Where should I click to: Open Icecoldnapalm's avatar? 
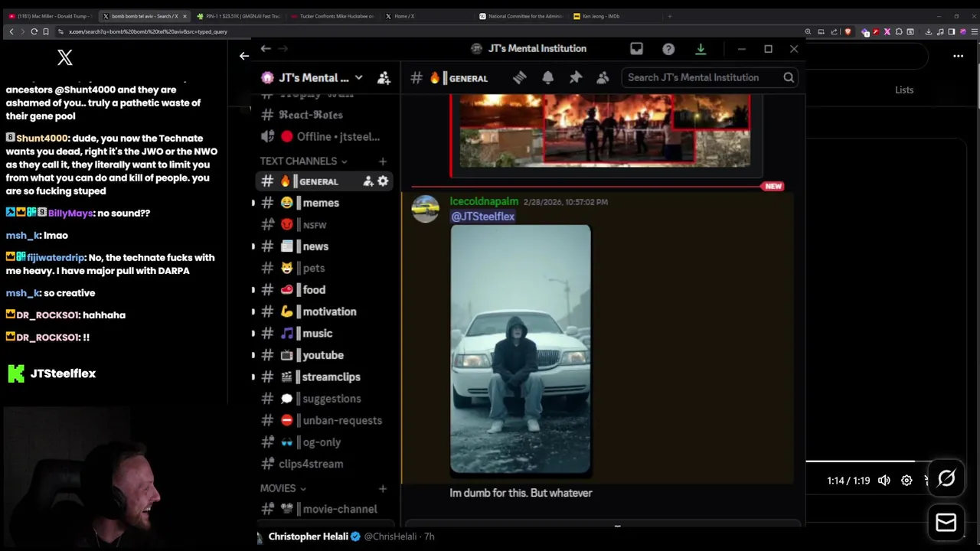[x=425, y=208]
